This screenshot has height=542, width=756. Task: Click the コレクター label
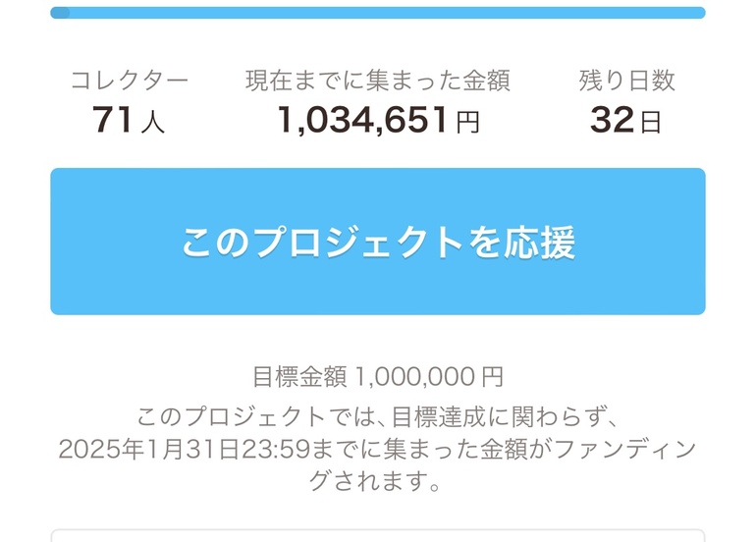coord(129,81)
